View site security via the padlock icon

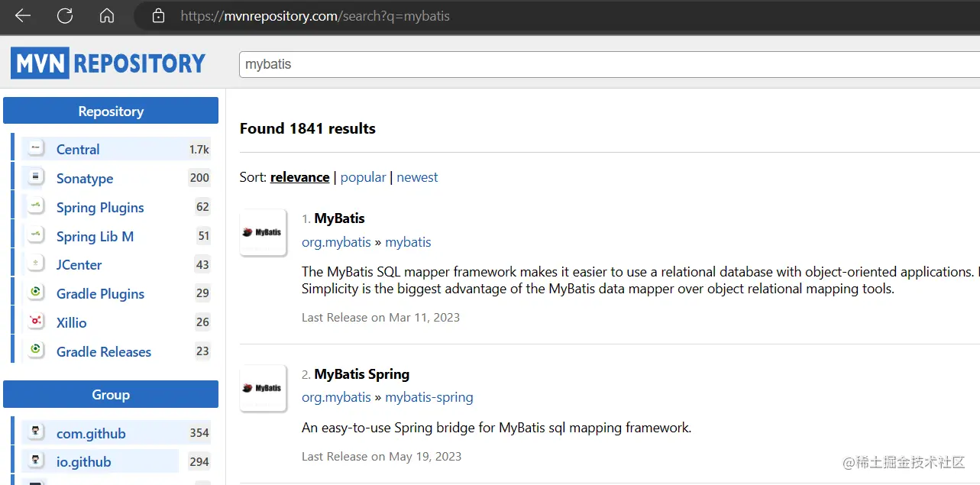click(x=158, y=15)
